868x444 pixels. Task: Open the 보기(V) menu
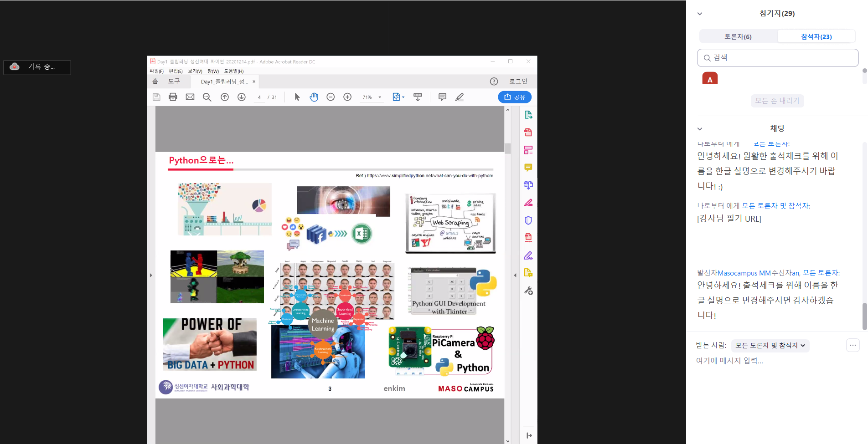coord(195,71)
